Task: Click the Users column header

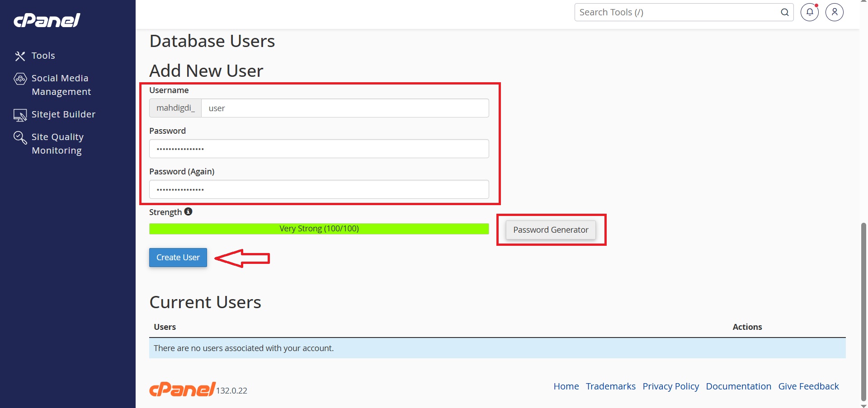Action: coord(165,327)
